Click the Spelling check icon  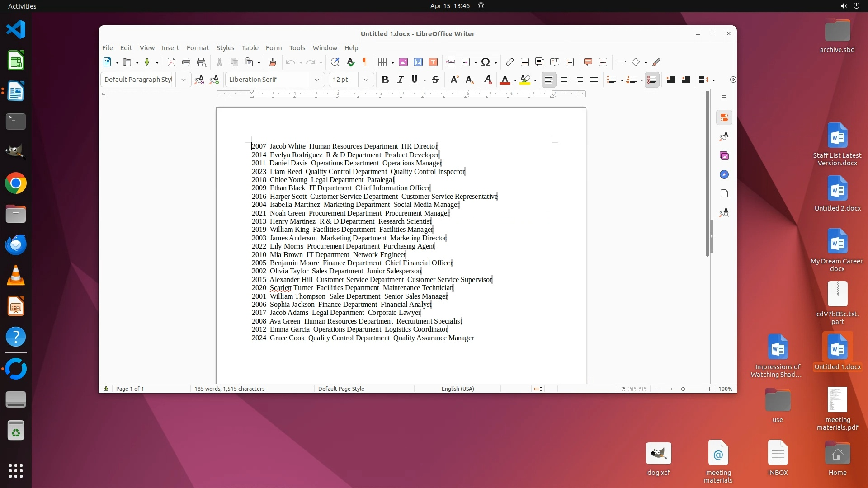point(350,62)
